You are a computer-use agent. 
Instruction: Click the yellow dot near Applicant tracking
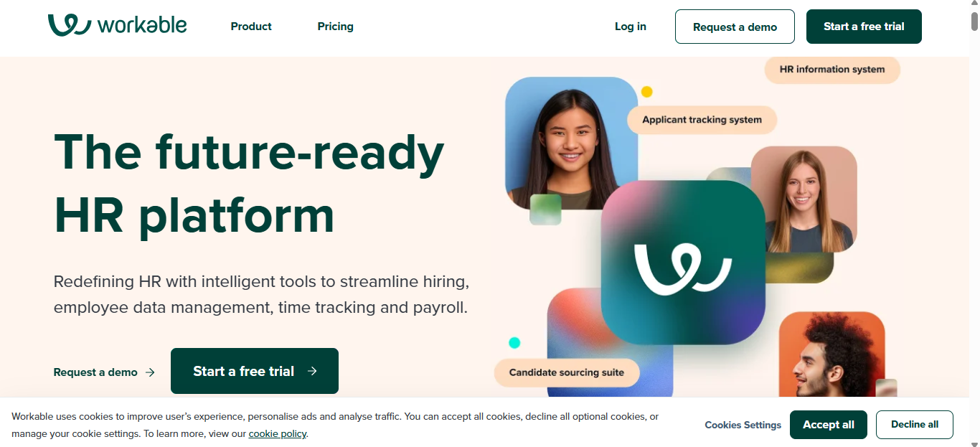pyautogui.click(x=646, y=92)
